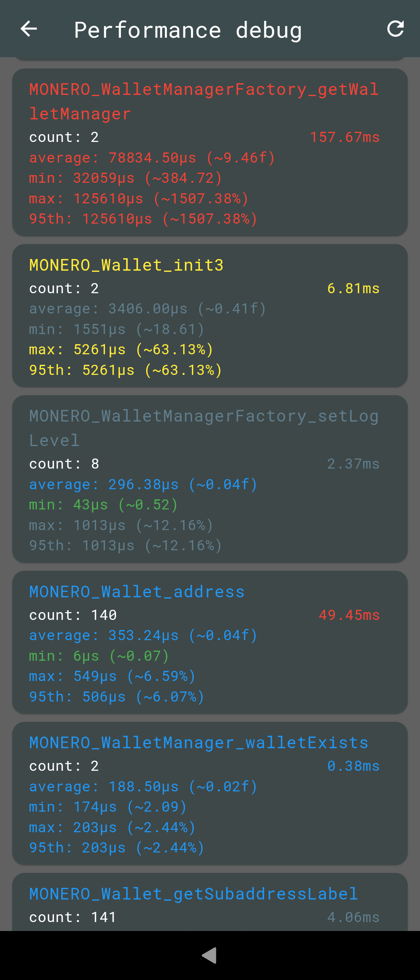This screenshot has height=980, width=420.
Task: Open the MONERO_Wallet_address card title
Action: (137, 592)
